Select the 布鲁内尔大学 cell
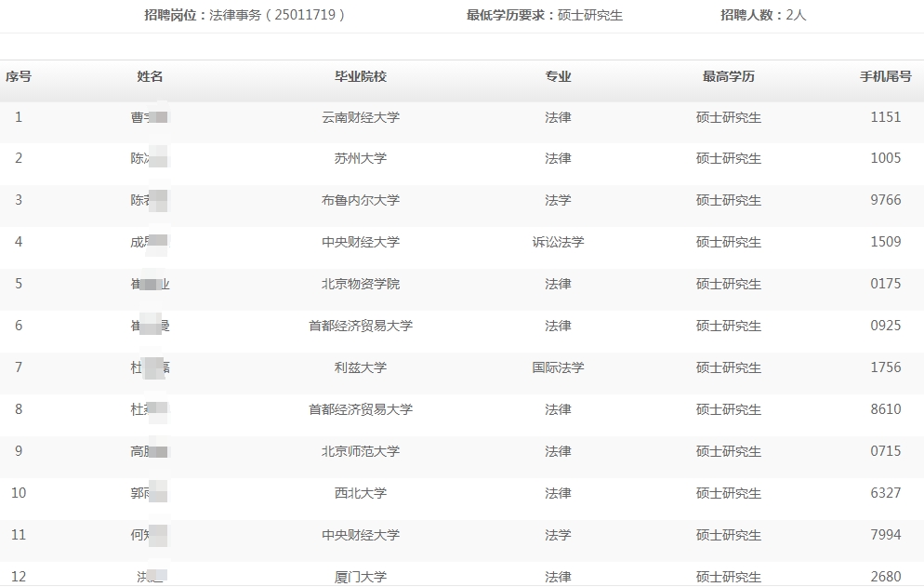 pyautogui.click(x=361, y=200)
